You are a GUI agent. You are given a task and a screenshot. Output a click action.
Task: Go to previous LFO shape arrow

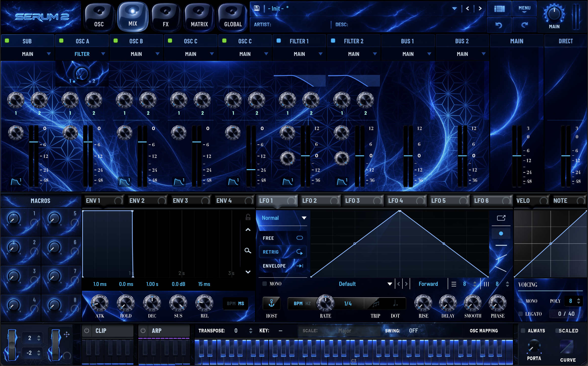tap(399, 284)
